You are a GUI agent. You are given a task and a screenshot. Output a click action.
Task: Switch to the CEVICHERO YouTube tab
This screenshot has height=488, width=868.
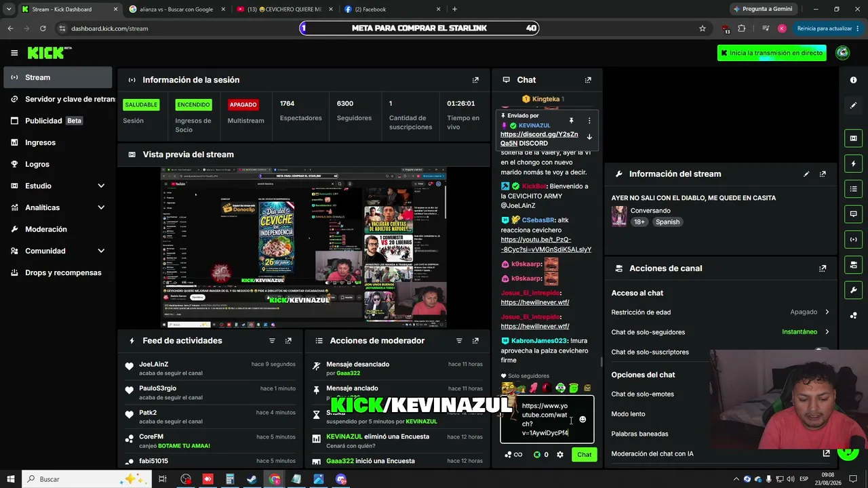(x=285, y=9)
